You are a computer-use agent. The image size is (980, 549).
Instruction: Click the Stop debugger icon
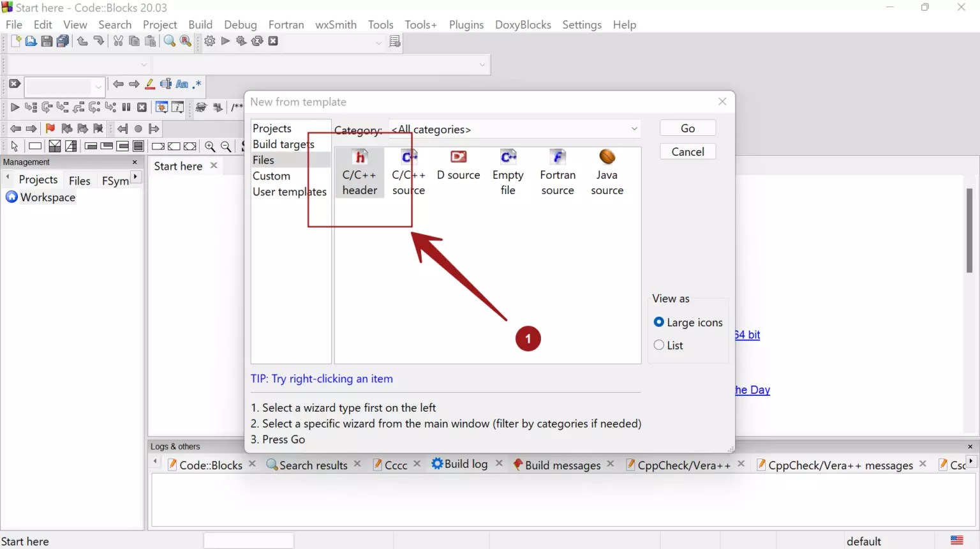(142, 107)
